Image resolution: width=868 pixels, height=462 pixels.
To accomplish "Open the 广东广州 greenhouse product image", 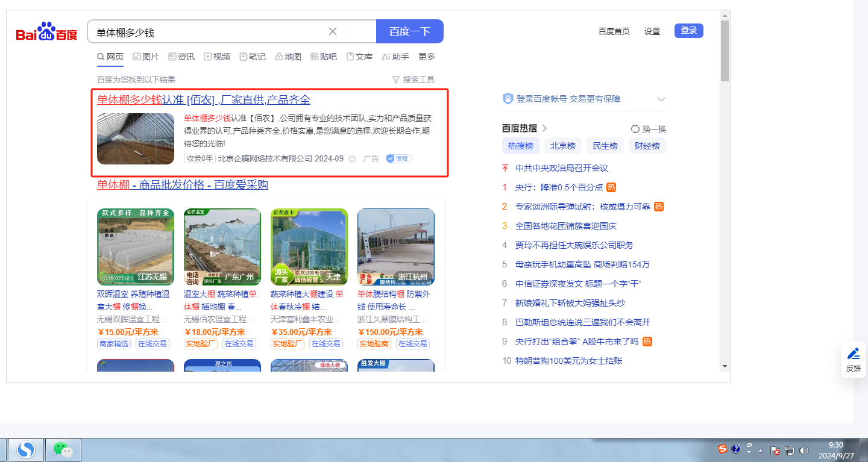I will pos(222,247).
